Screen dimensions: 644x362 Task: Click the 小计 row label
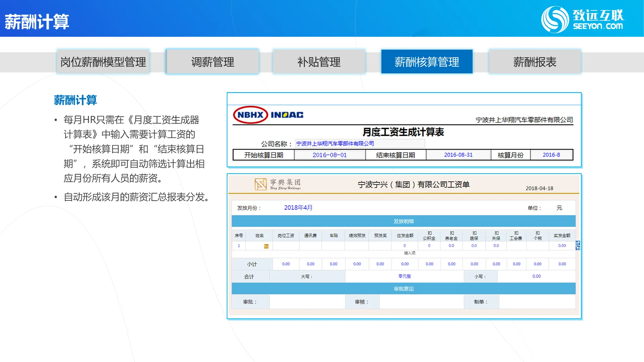tap(252, 264)
